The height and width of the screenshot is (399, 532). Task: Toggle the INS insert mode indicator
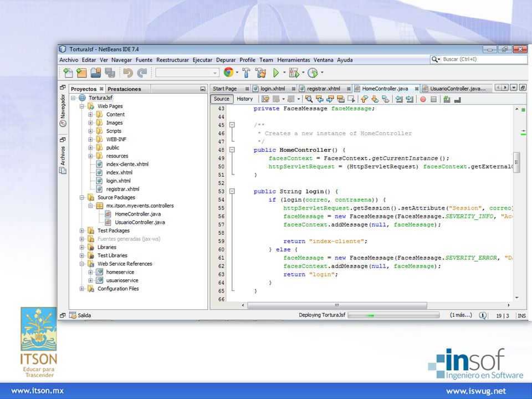tap(521, 315)
